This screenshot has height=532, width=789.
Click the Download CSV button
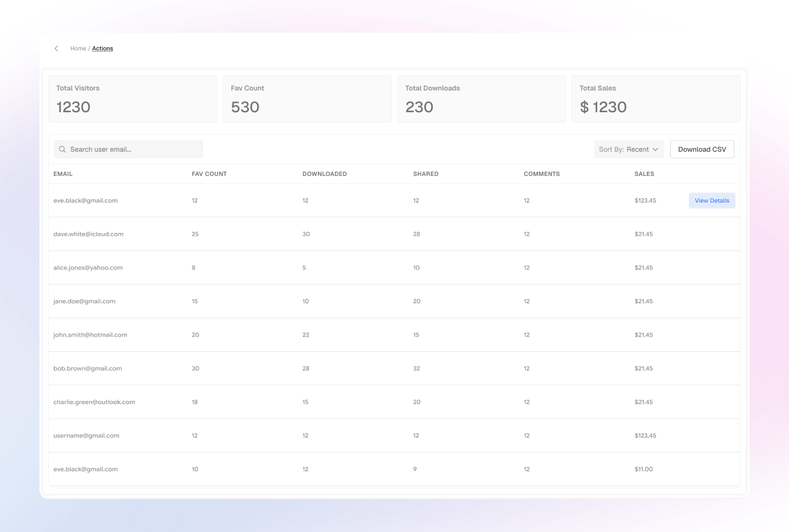(702, 149)
